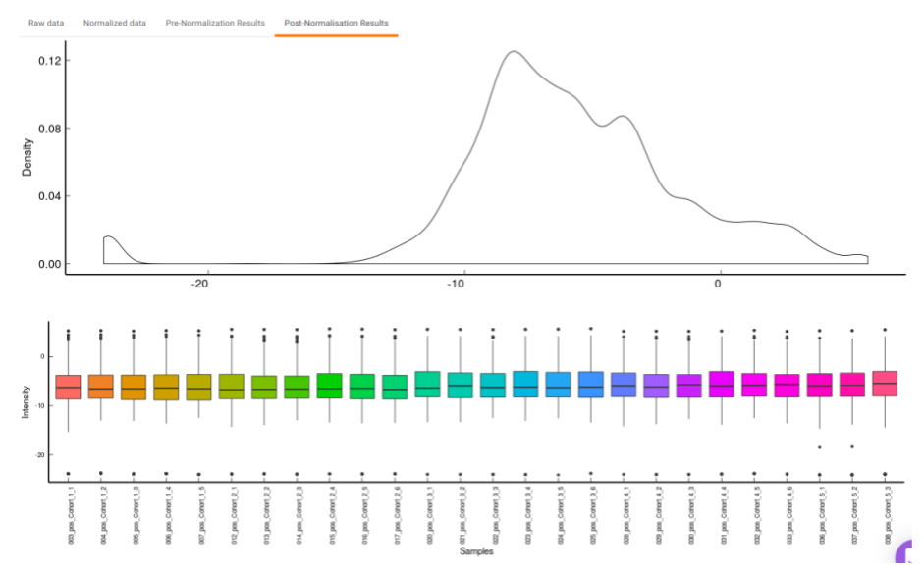Click the pink box above 038_pos_Cohort_5_3
This screenshot has width=924, height=574.
tap(885, 384)
